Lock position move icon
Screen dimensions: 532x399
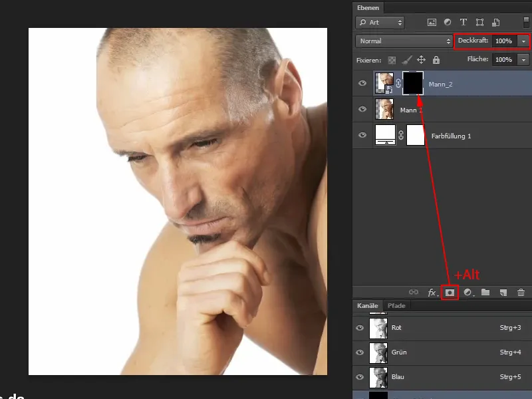[x=421, y=60]
